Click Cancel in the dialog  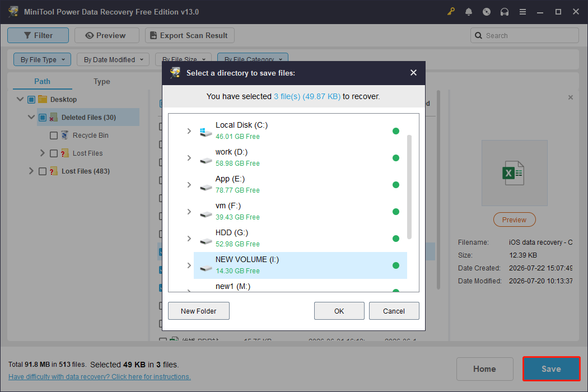(x=394, y=311)
